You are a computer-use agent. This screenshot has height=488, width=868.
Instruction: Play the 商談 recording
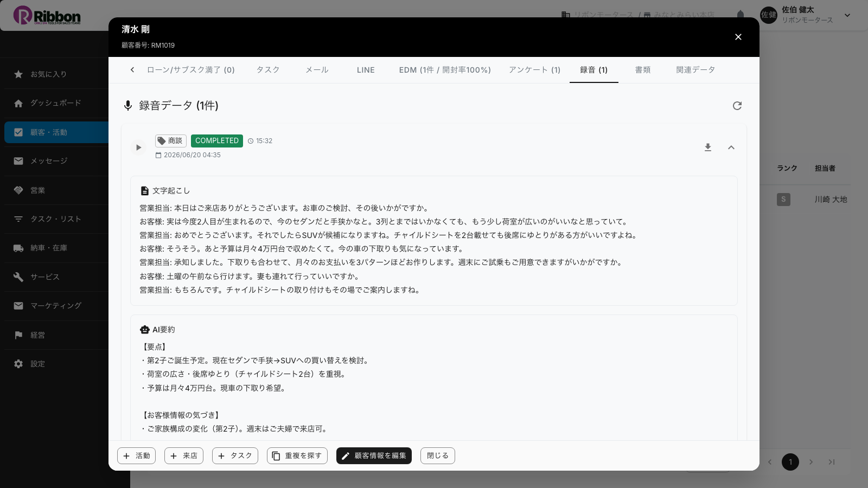pos(138,147)
